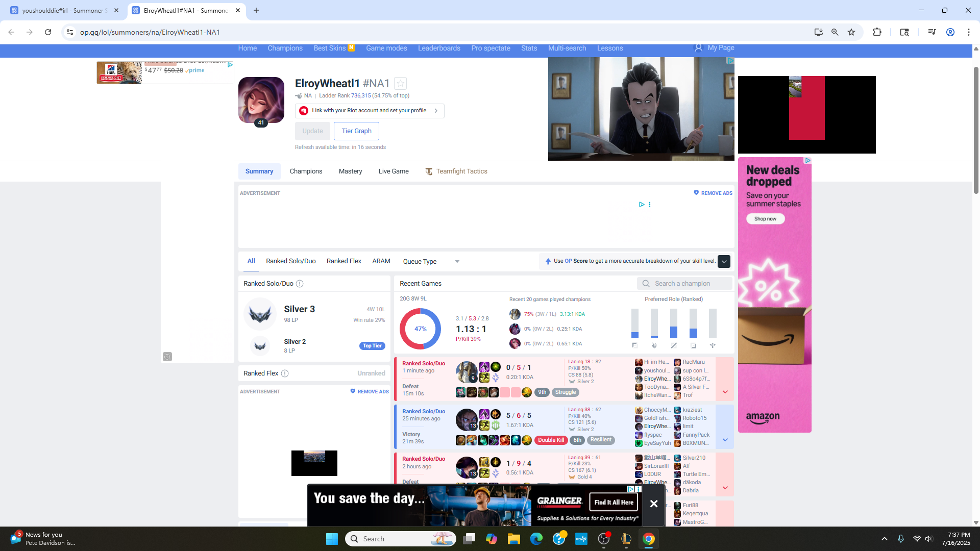Open Microsoft Edge from the taskbar
Image resolution: width=980 pixels, height=551 pixels.
click(536, 539)
